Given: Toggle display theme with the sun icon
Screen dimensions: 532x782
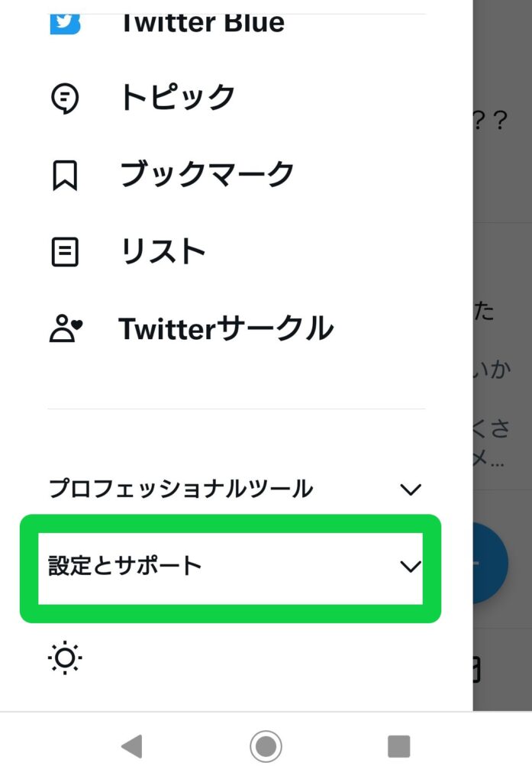Looking at the screenshot, I should click(x=65, y=658).
